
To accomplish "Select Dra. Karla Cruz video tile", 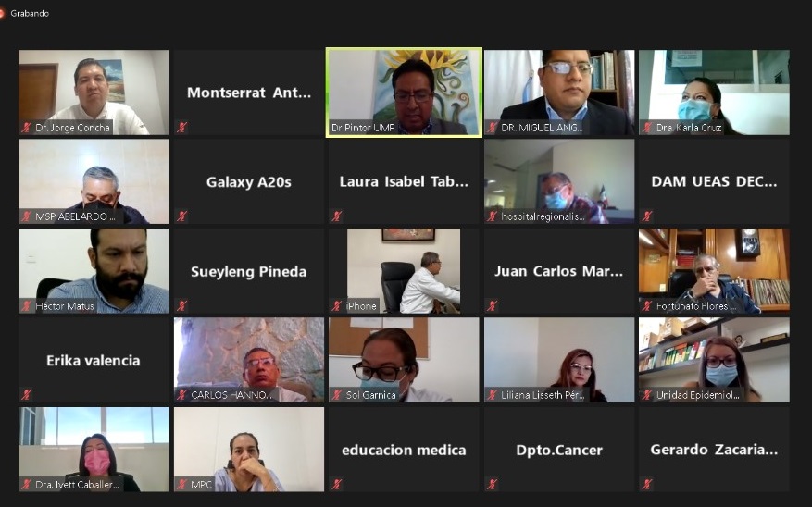I will click(714, 93).
